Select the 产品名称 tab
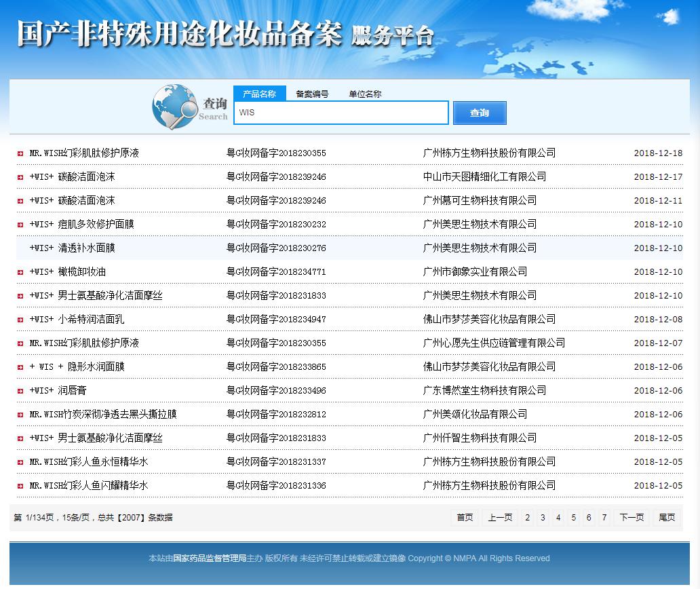 click(x=258, y=94)
